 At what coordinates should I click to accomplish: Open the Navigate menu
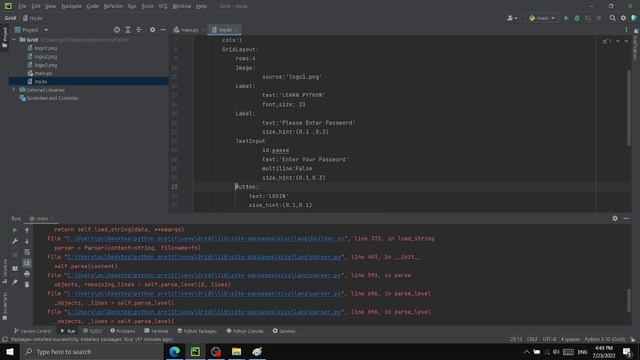click(71, 6)
